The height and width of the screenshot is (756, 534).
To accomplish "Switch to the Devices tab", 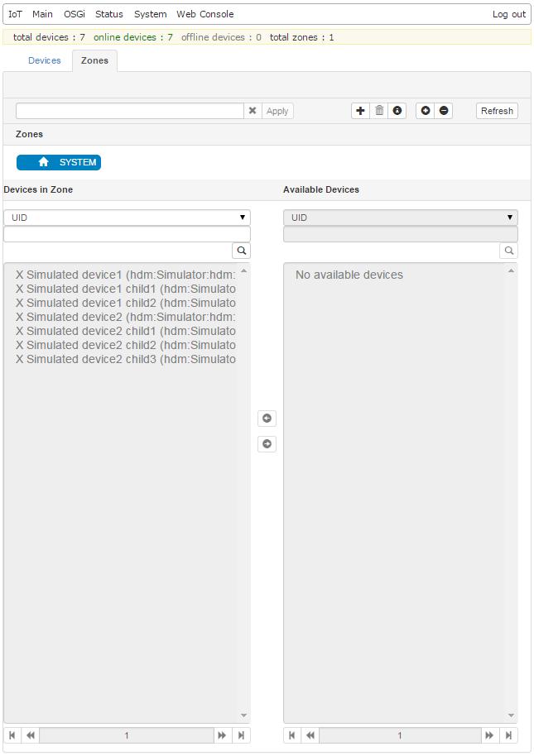I will tap(45, 60).
